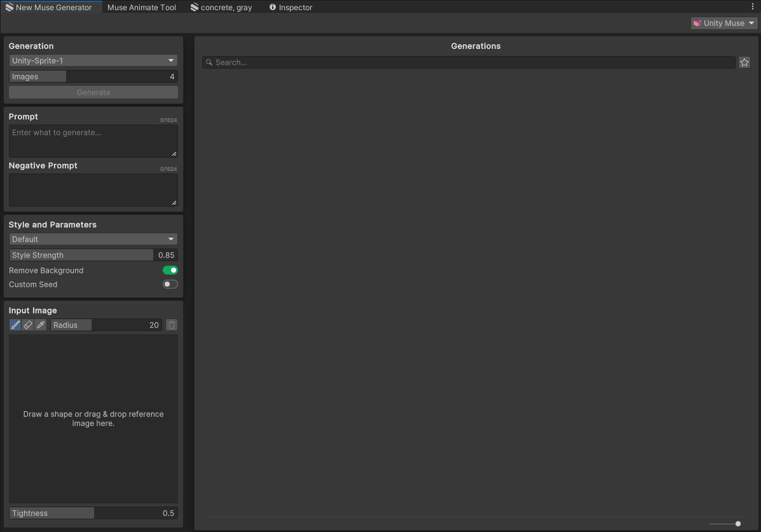The image size is (761, 532).
Task: Enable the Custom Seed toggle
Action: coord(170,285)
